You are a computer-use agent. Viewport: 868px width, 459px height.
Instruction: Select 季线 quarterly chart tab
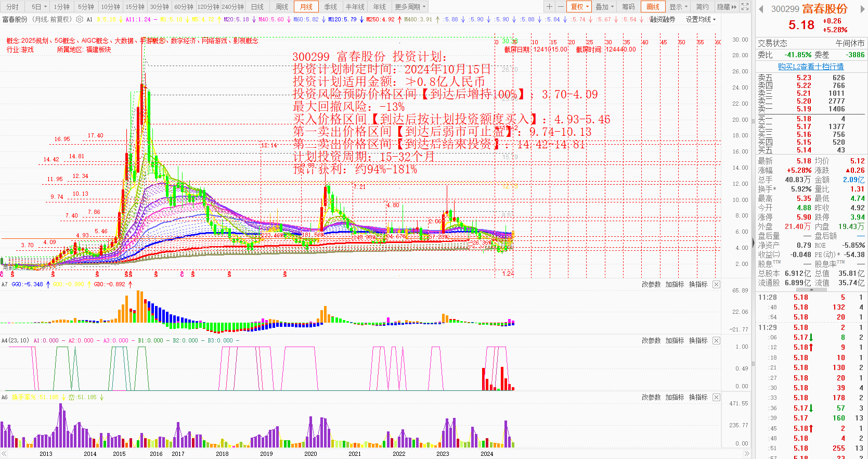[x=330, y=7]
